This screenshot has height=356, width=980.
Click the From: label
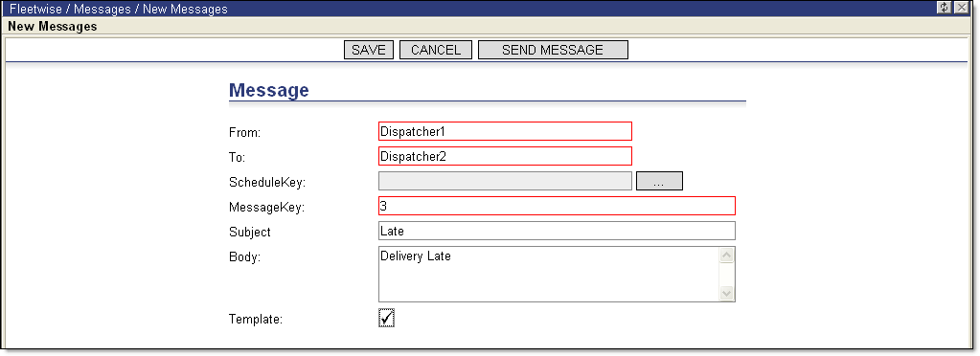pyautogui.click(x=245, y=132)
